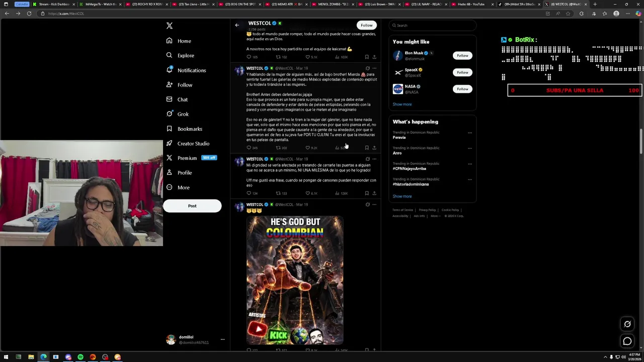Open Chat in the sidebar
This screenshot has width=644, height=362.
click(177, 100)
